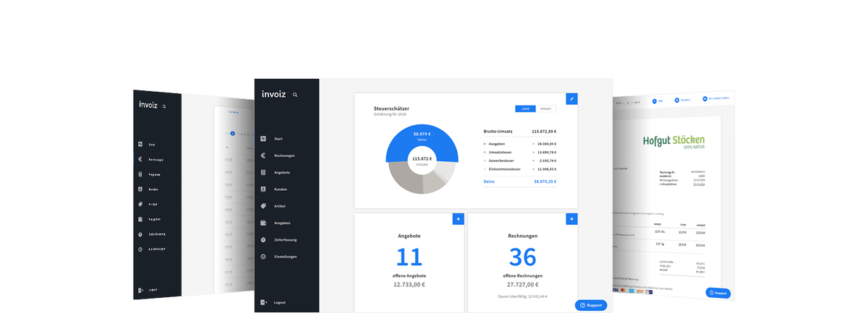This screenshot has width=868, height=313.
Task: Click Einstellungen icon in left background window
Action: tap(140, 249)
